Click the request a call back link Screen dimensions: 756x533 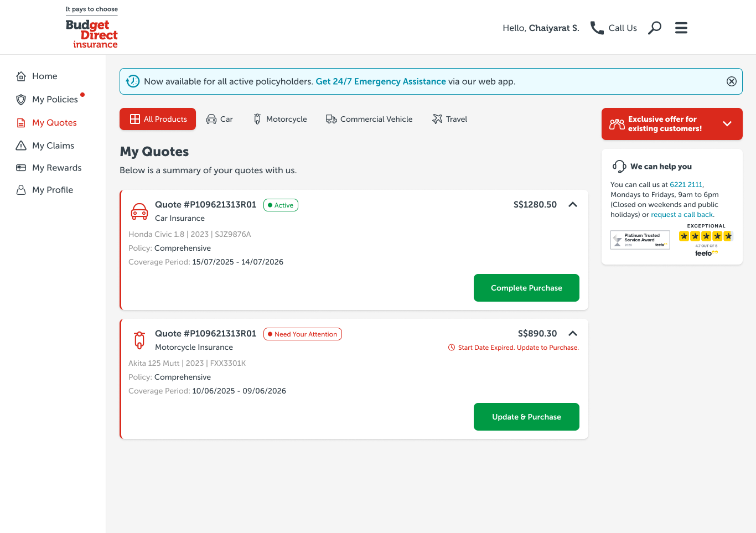[682, 215]
